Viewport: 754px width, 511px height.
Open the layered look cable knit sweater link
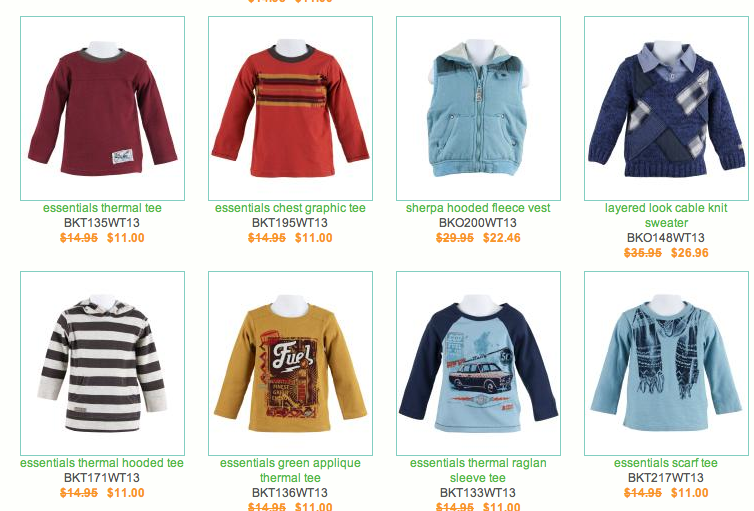tap(666, 215)
